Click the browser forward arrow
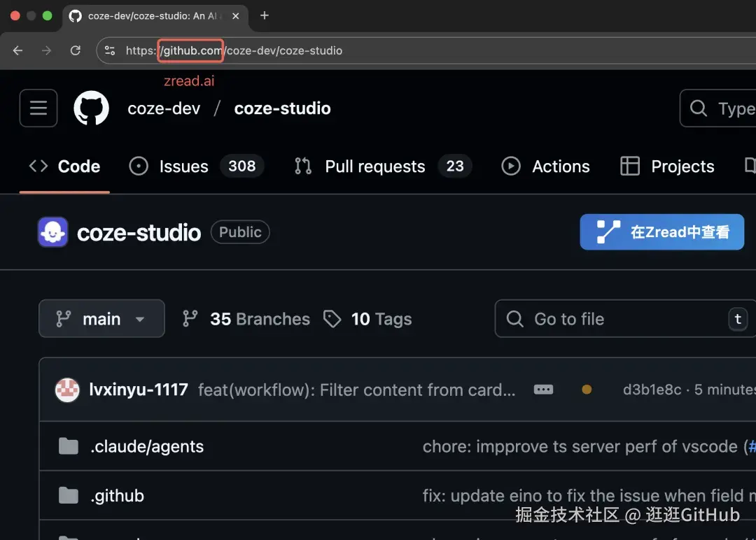 [46, 50]
